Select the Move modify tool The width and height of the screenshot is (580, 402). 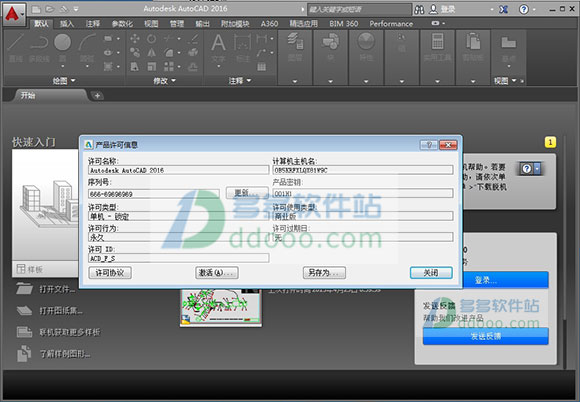pos(135,38)
